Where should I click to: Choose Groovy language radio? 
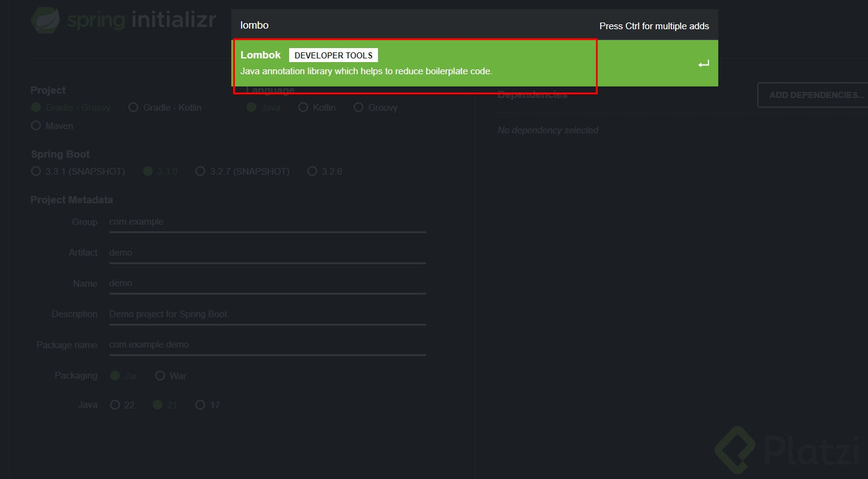[359, 108]
